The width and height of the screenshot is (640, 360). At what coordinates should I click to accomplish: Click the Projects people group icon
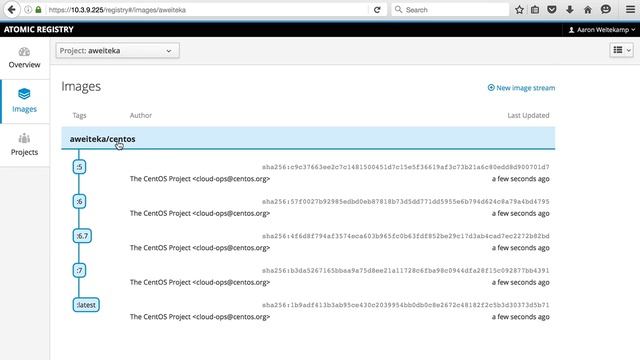pyautogui.click(x=24, y=138)
